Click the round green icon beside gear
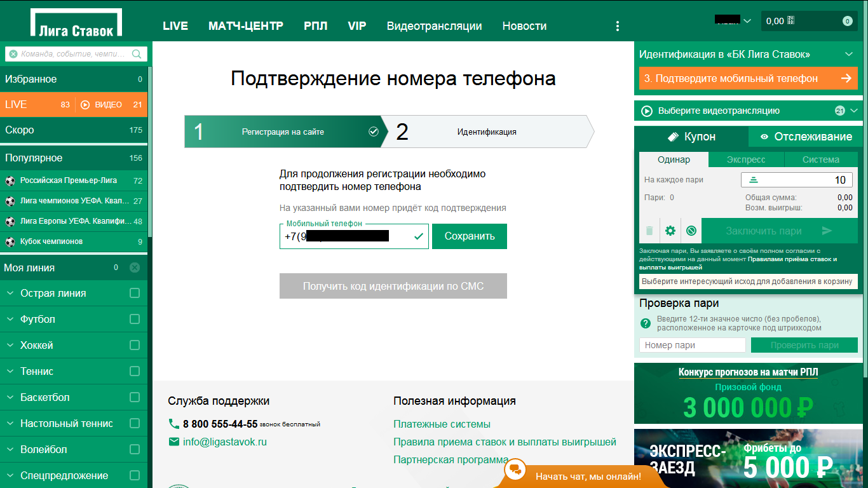868x488 pixels. click(691, 231)
